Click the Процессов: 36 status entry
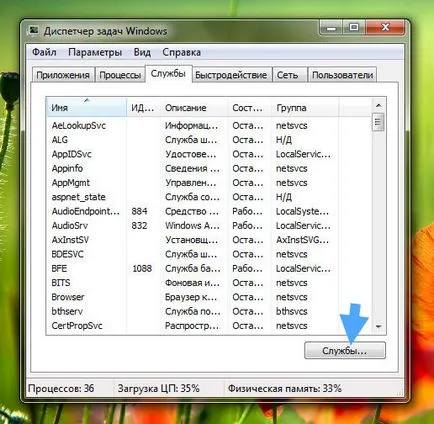434x424 pixels. pos(61,389)
